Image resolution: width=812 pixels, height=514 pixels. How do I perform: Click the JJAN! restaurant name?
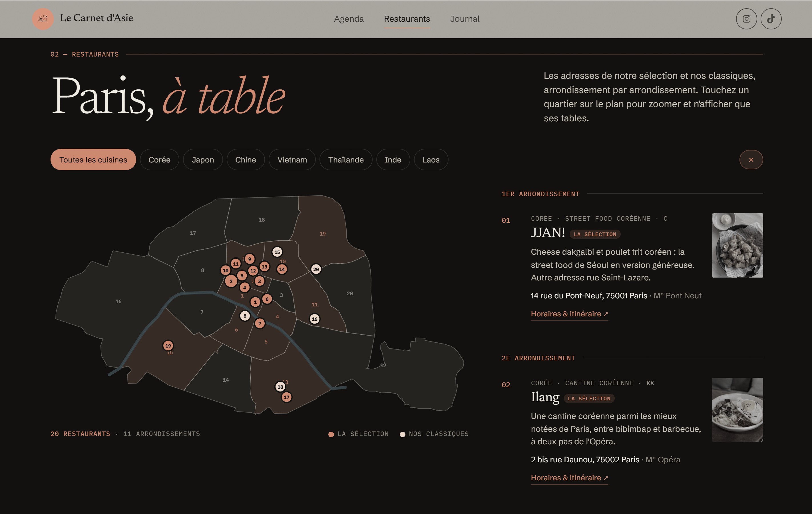point(548,233)
